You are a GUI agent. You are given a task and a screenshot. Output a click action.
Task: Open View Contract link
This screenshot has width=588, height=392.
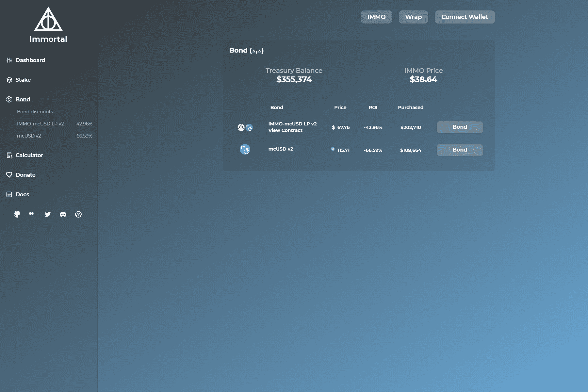285,130
